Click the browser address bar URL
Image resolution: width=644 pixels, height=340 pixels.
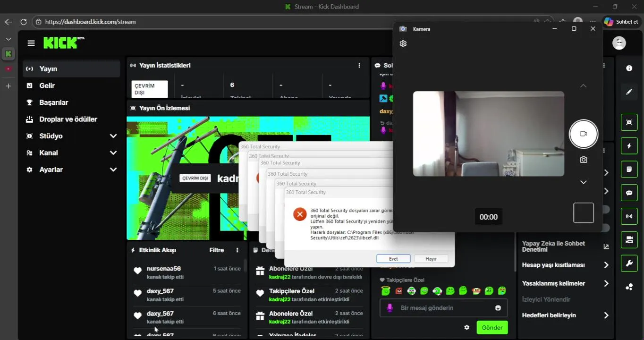(90, 22)
